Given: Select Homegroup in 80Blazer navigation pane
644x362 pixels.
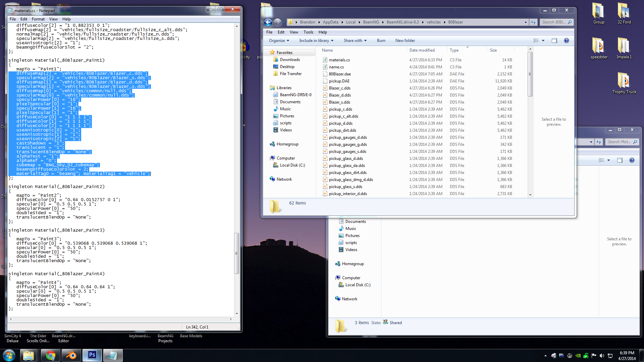Looking at the screenshot, I should click(x=287, y=144).
